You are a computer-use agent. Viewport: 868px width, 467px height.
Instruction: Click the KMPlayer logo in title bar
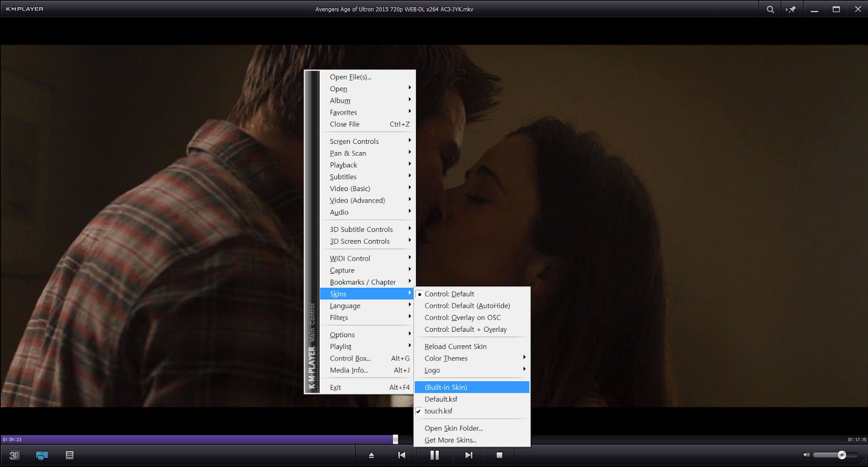(x=24, y=9)
